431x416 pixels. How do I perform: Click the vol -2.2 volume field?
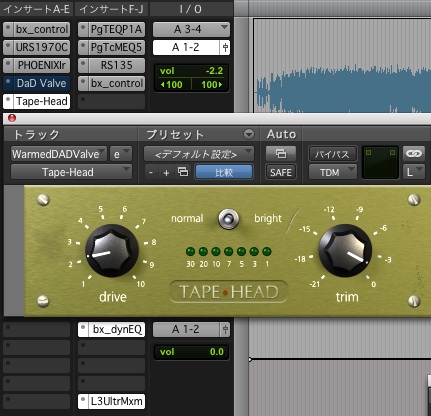pos(191,71)
